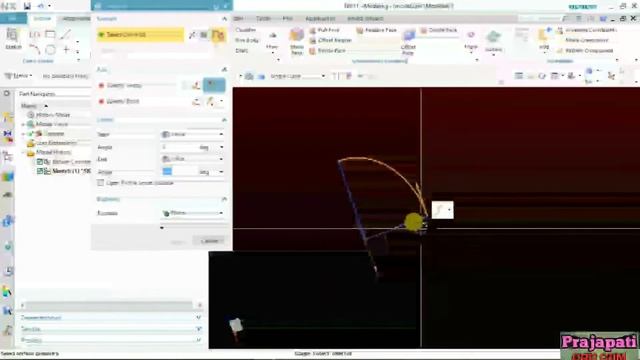Image resolution: width=640 pixels, height=360 pixels.
Task: Toggle the Datum Coordinate System checkbox
Action: [x=40, y=162]
